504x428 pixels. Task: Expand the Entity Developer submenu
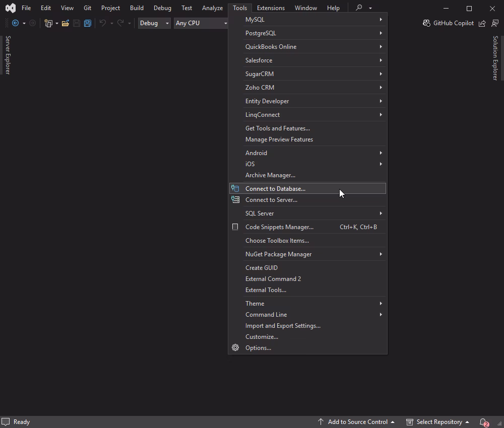coord(308,101)
